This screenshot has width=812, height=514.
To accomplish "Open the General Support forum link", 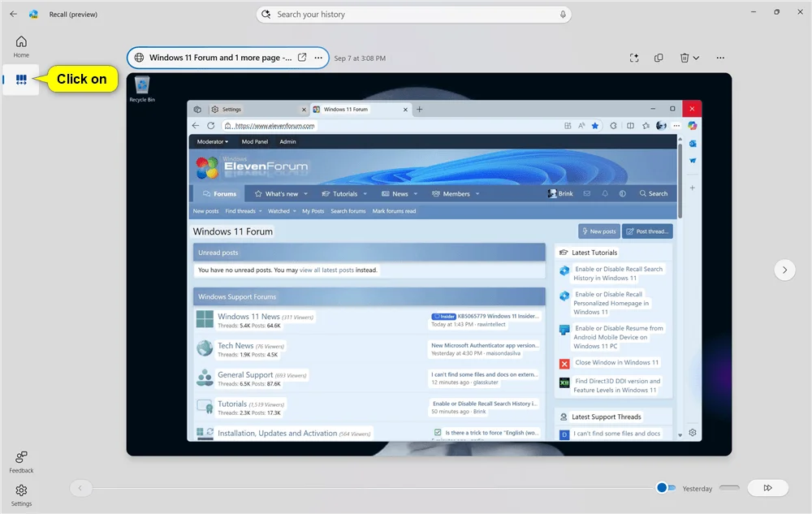I will (x=245, y=375).
